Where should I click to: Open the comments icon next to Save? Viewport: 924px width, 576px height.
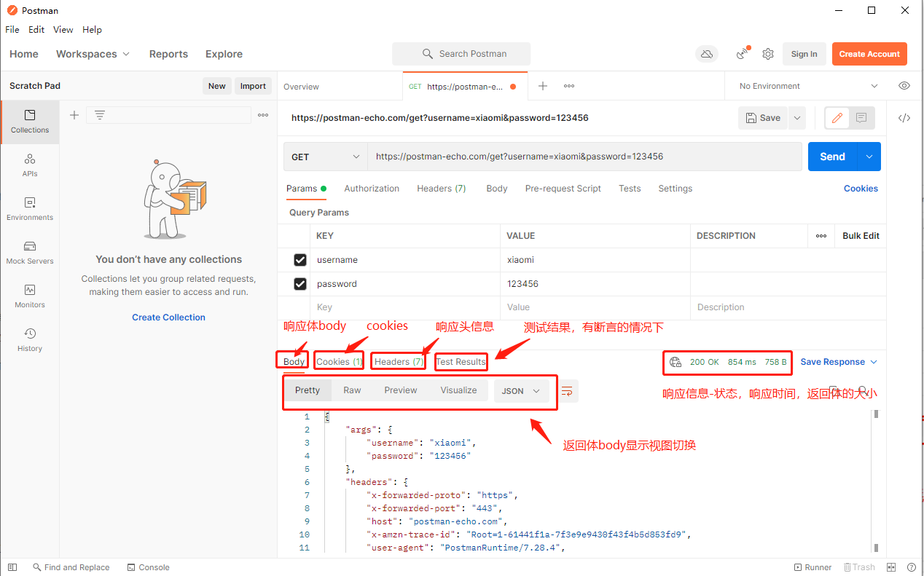861,118
